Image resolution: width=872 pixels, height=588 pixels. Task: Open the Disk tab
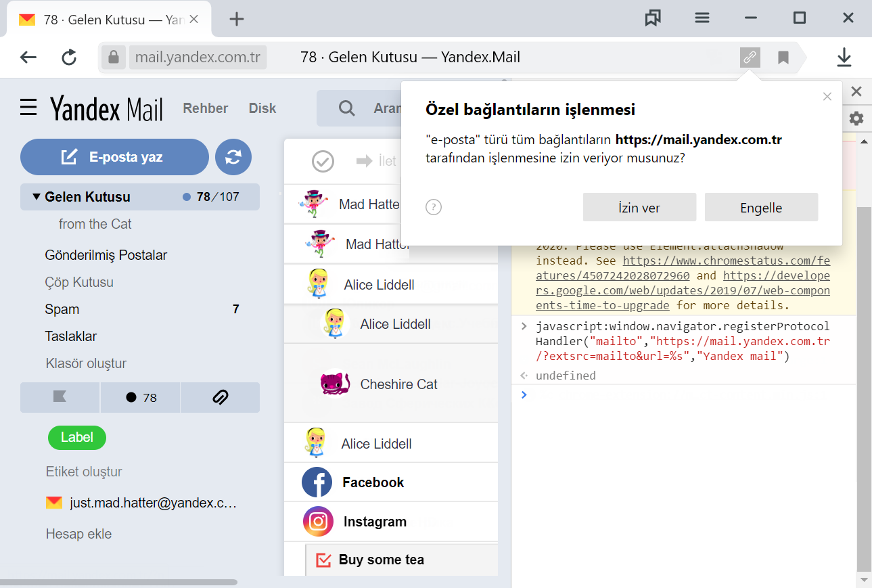(262, 108)
